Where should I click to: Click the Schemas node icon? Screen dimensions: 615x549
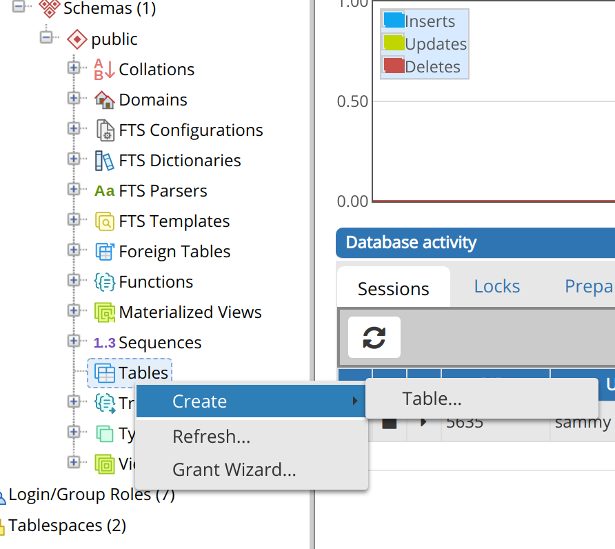point(49,8)
